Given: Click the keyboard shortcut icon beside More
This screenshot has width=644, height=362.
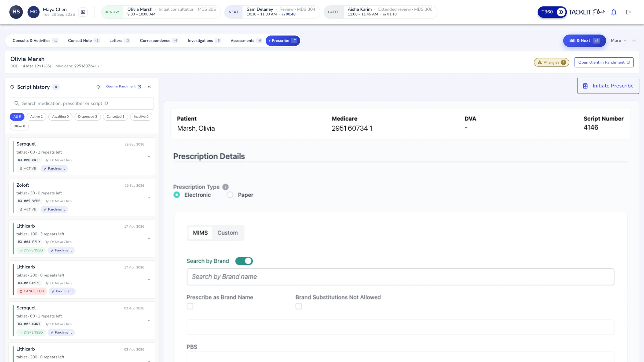Looking at the screenshot, I should 634,41.
